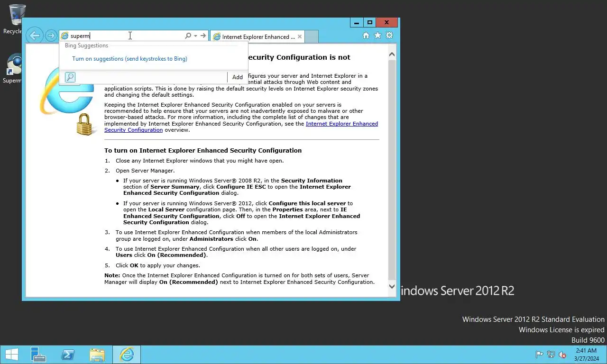Click the Bing Suggestions header label
Image resolution: width=607 pixels, height=364 pixels.
click(86, 45)
